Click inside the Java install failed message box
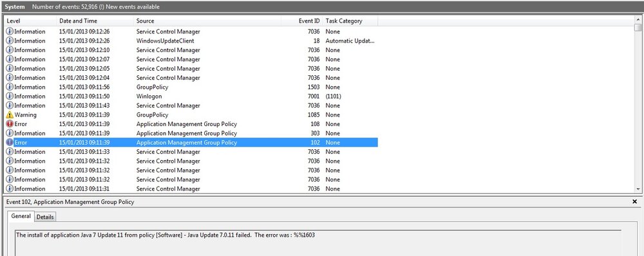Screen dimensions: 644x256 [x=318, y=243]
